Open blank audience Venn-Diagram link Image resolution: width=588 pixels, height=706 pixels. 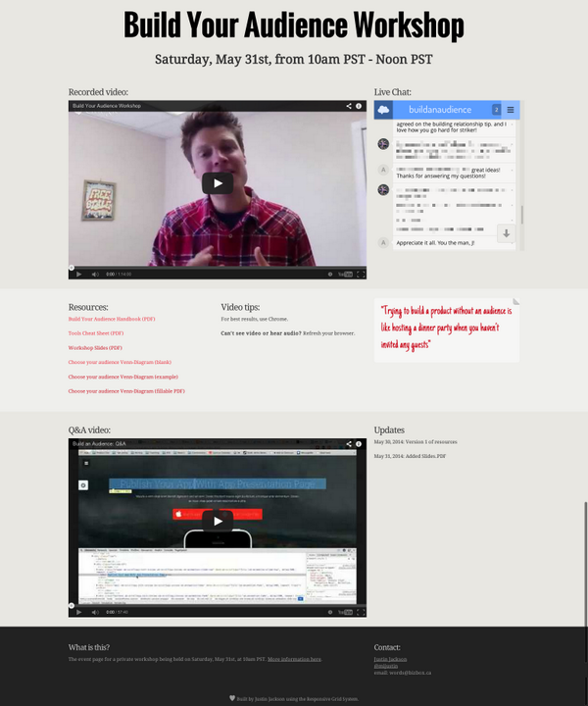tap(121, 362)
